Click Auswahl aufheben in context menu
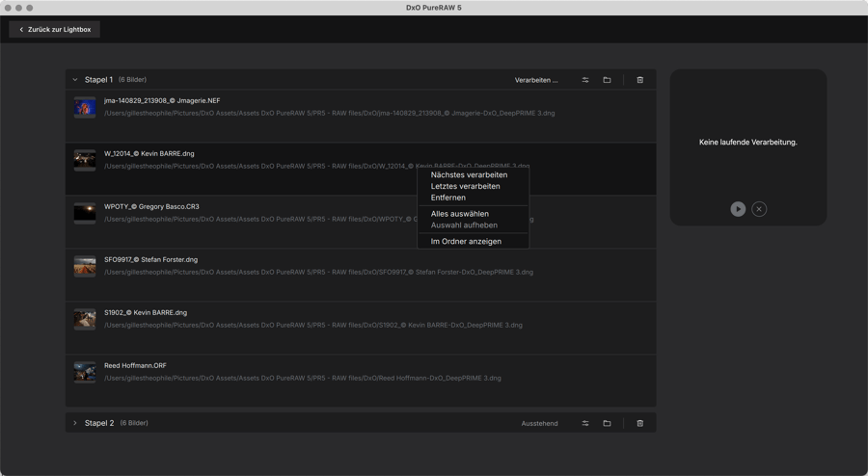 tap(464, 225)
